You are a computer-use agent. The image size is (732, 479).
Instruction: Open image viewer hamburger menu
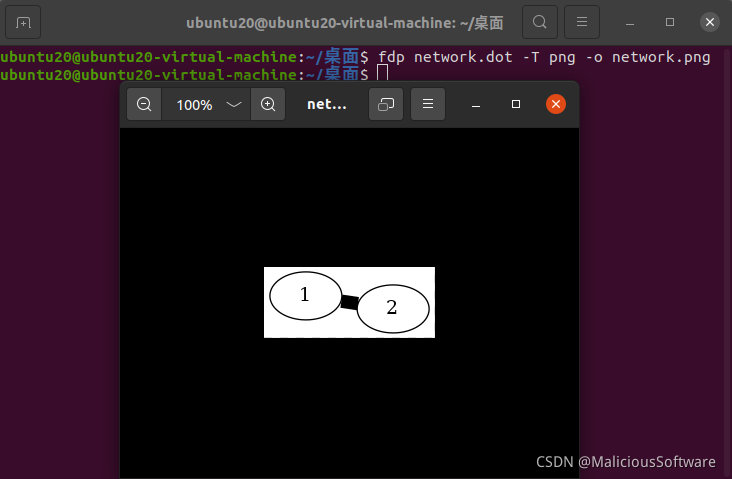pos(428,104)
